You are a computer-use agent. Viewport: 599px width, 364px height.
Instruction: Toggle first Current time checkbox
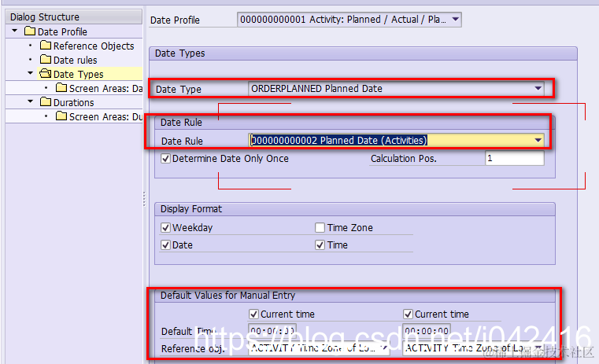253,314
